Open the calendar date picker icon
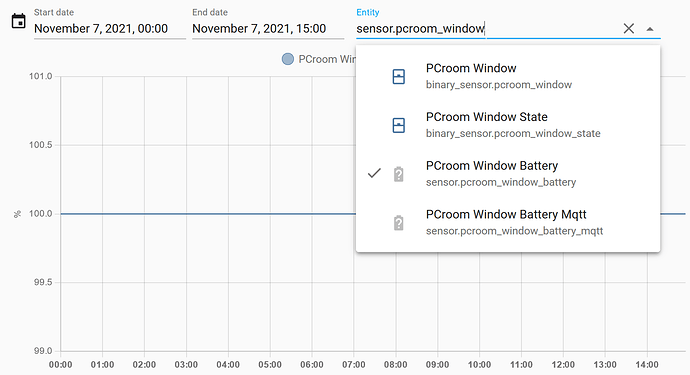Viewport: 690px width, 375px height. 18,21
